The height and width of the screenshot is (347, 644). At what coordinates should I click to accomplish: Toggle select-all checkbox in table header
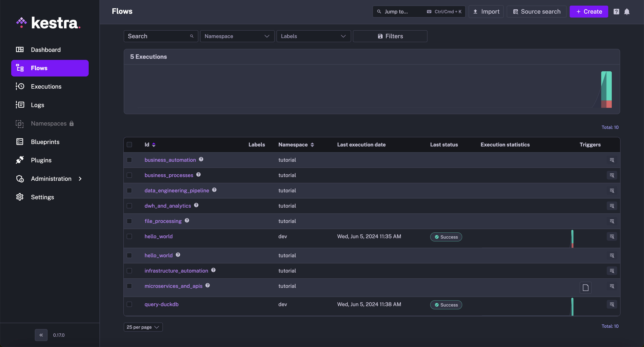coord(129,145)
